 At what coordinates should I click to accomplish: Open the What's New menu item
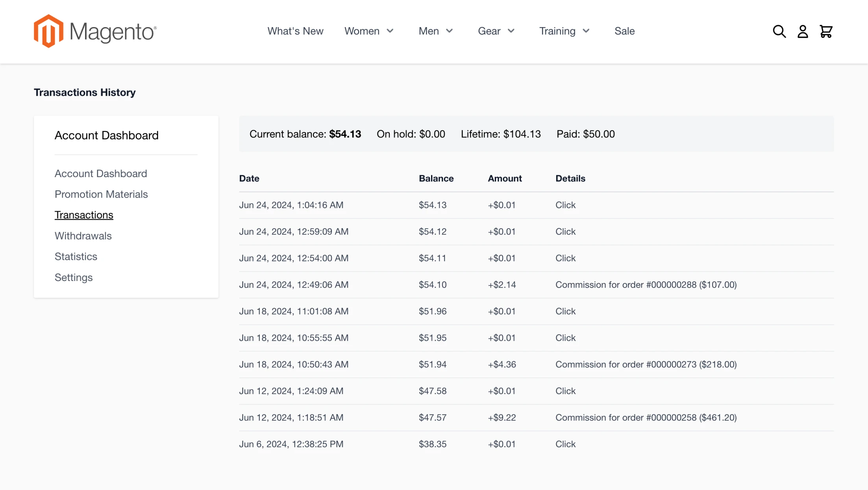click(295, 31)
